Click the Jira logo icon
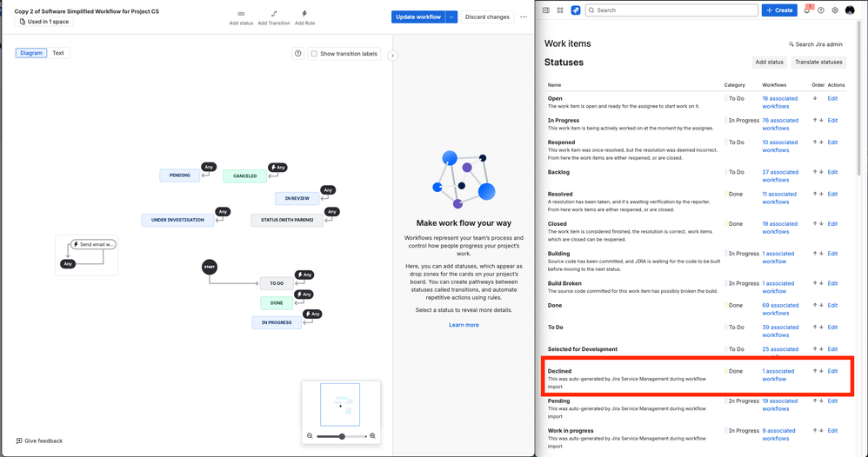 point(576,10)
